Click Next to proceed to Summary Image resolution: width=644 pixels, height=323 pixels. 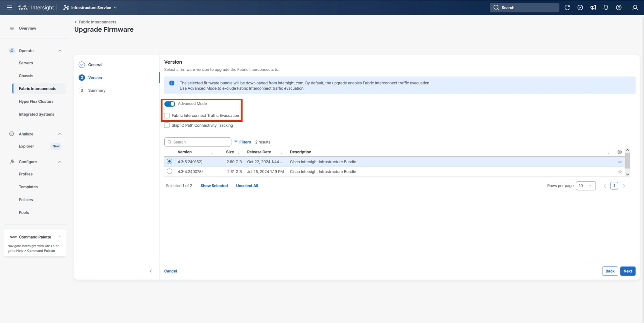[x=628, y=271]
